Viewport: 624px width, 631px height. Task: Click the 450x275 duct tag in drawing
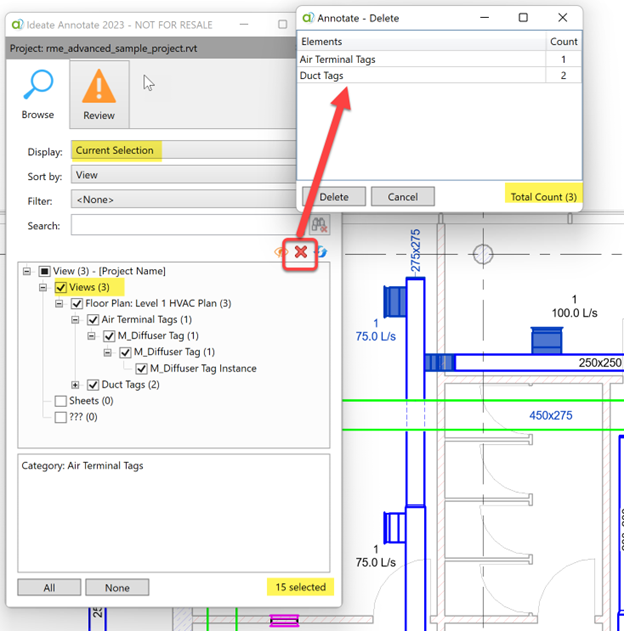[x=550, y=415]
